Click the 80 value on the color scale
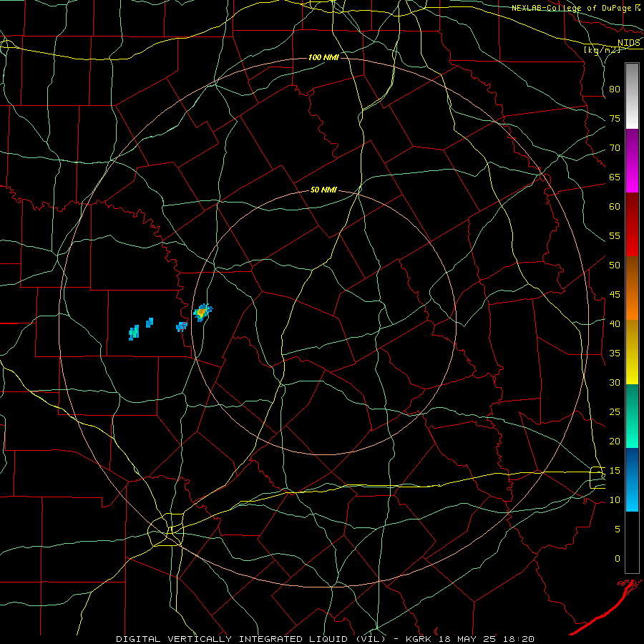This screenshot has width=644, height=644. pos(615,89)
